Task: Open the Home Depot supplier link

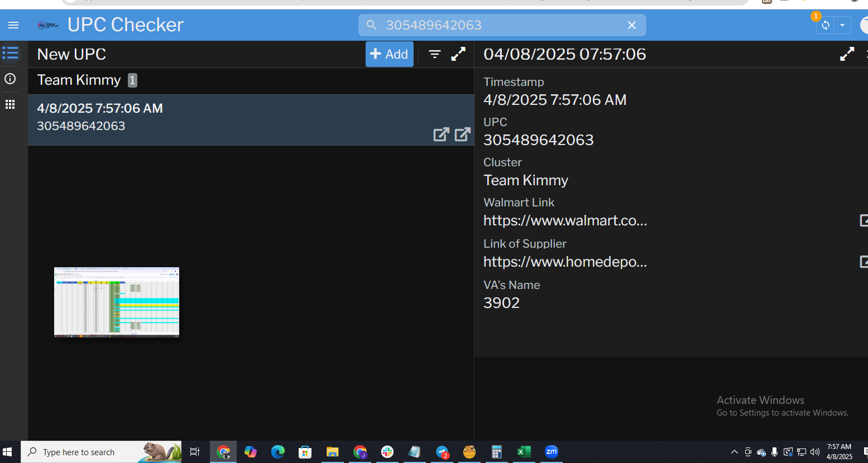Action: point(565,262)
